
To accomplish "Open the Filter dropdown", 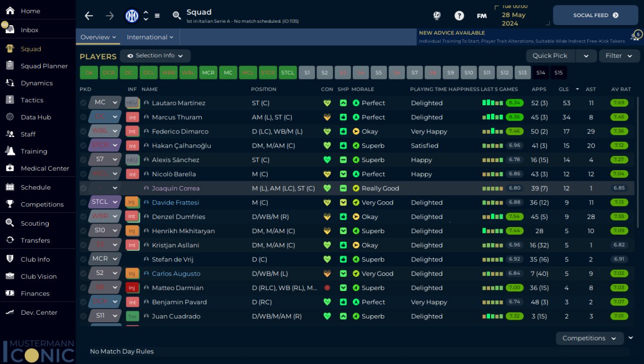I will pos(619,56).
